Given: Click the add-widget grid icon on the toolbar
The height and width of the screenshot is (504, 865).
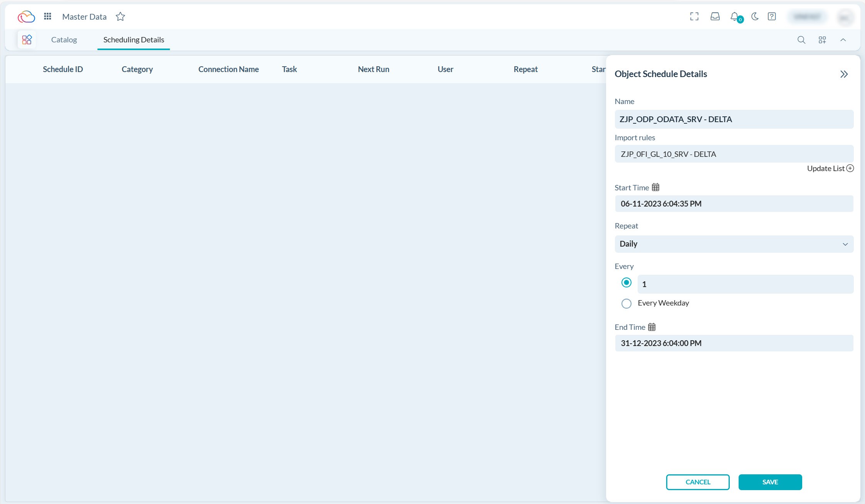Looking at the screenshot, I should pyautogui.click(x=822, y=40).
